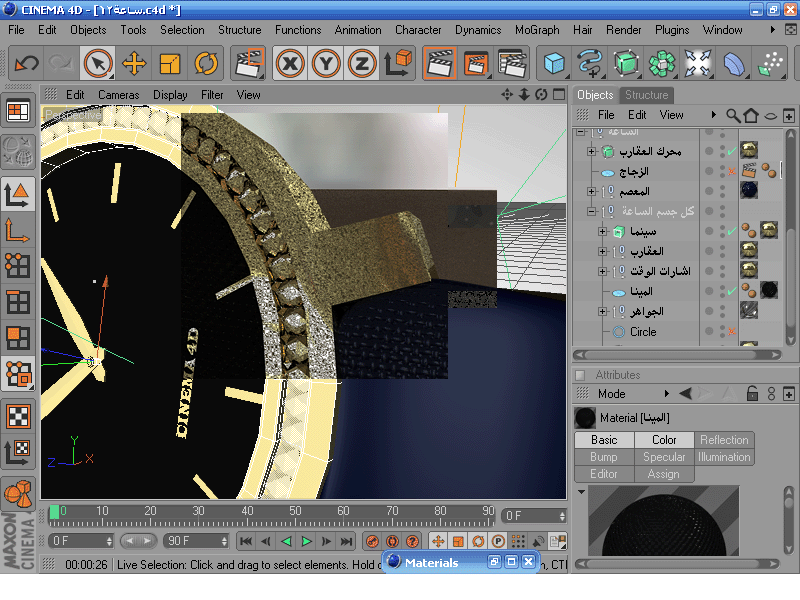Collapse the كل جسم الساعة group
The width and height of the screenshot is (800, 600).
point(591,211)
